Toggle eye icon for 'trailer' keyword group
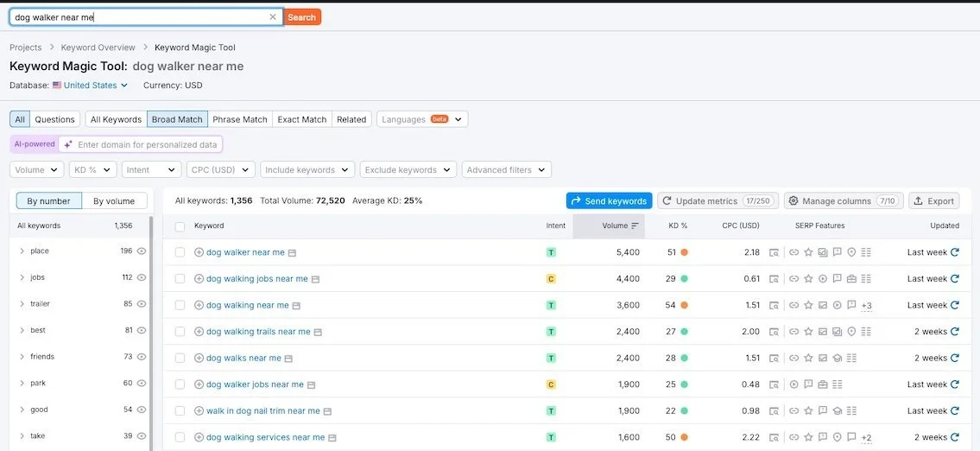This screenshot has height=451, width=980. [x=142, y=303]
